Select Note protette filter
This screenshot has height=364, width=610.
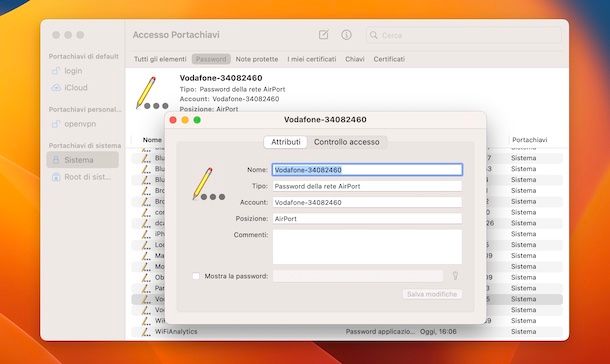[257, 59]
